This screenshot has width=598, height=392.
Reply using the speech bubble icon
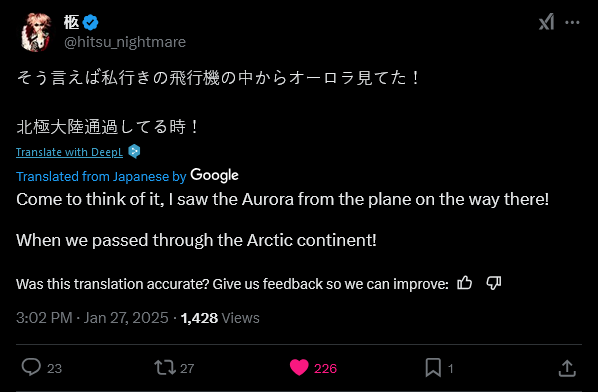pyautogui.click(x=31, y=368)
